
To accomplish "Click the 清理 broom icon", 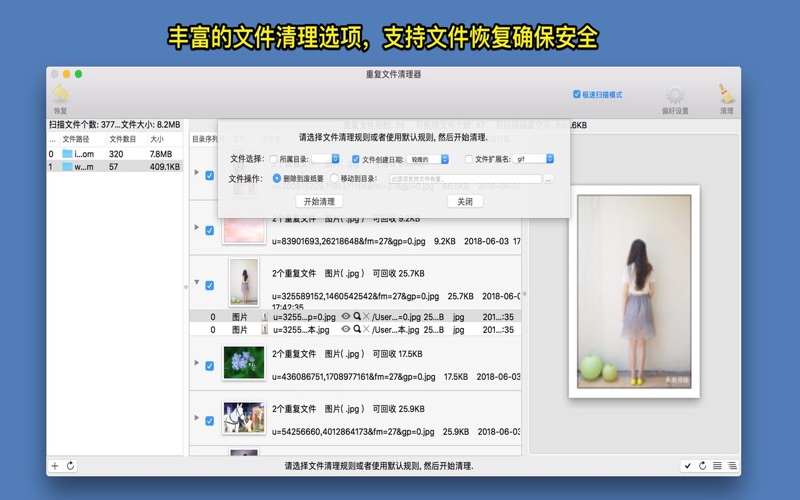I will [x=726, y=94].
